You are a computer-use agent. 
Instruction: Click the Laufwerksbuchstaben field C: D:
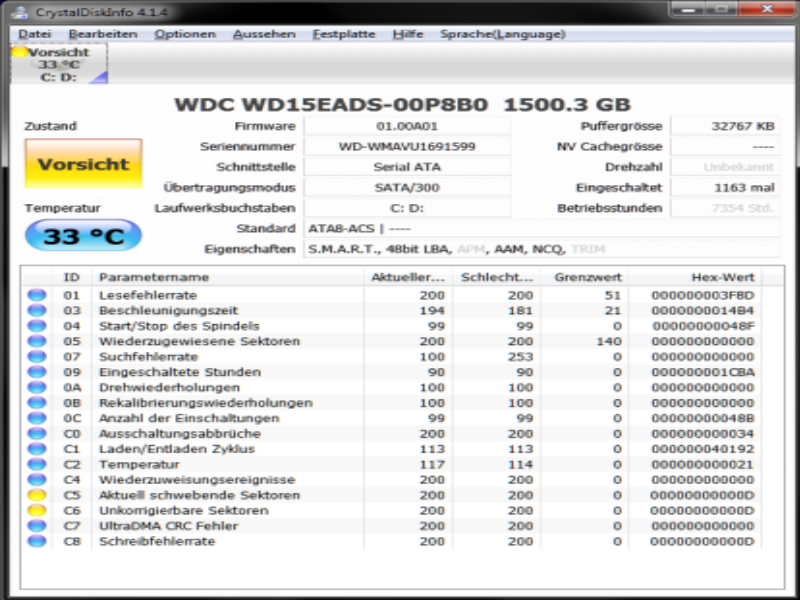pos(407,208)
